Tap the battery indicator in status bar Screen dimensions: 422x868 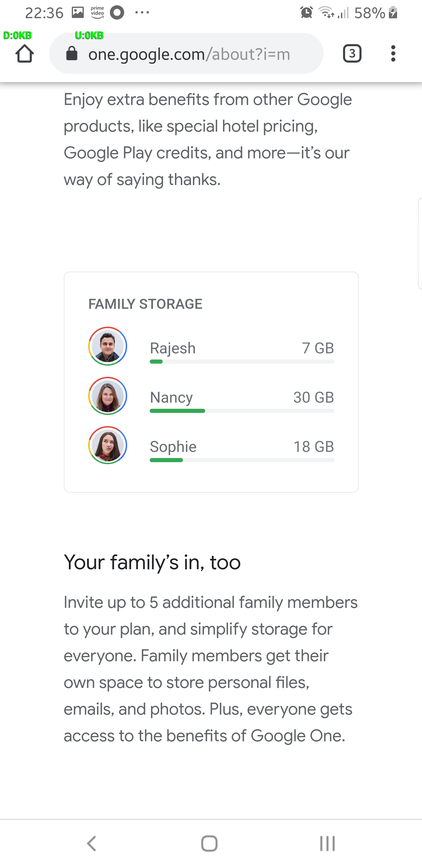coord(393,13)
